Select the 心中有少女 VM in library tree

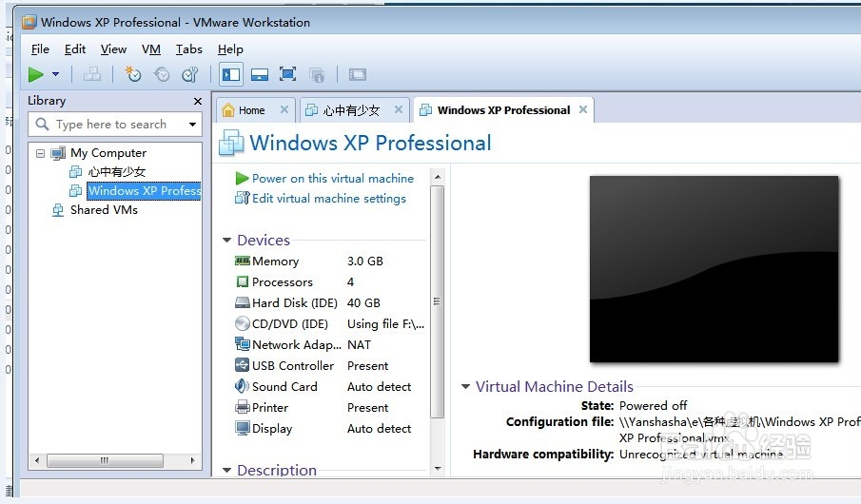pos(116,172)
